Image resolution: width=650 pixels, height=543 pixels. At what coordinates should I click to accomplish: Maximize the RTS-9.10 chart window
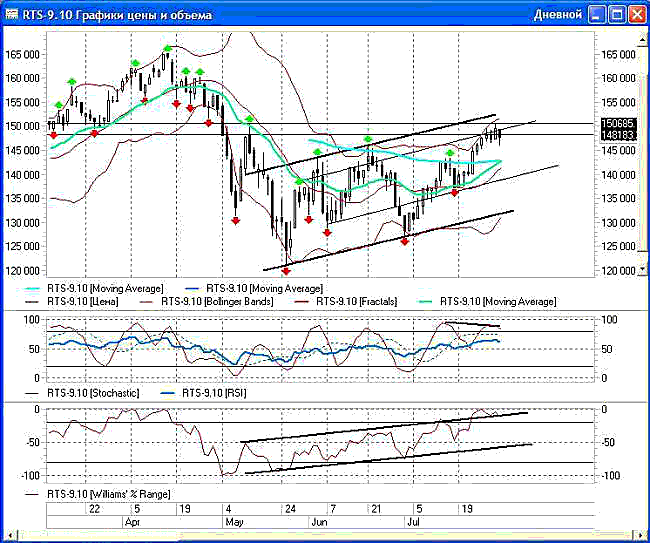pos(617,15)
